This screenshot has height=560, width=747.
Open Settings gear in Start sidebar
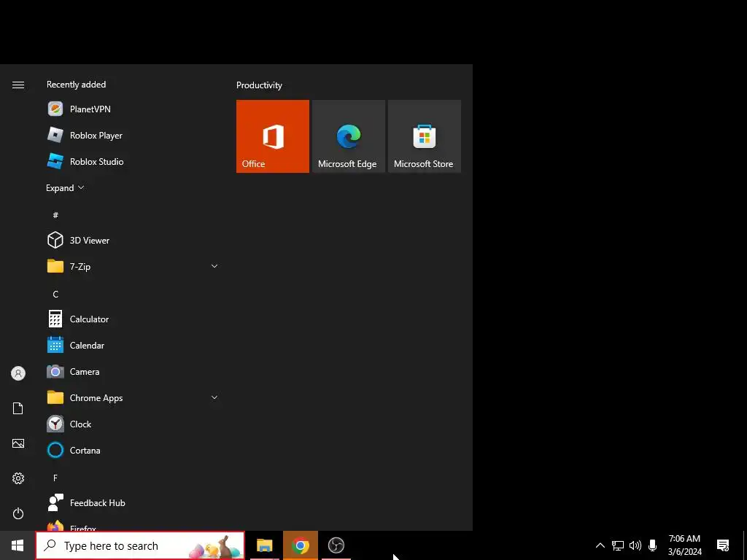[x=18, y=478]
